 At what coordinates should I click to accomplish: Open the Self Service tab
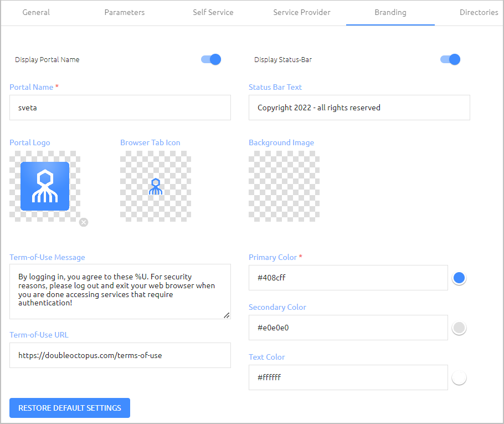213,13
